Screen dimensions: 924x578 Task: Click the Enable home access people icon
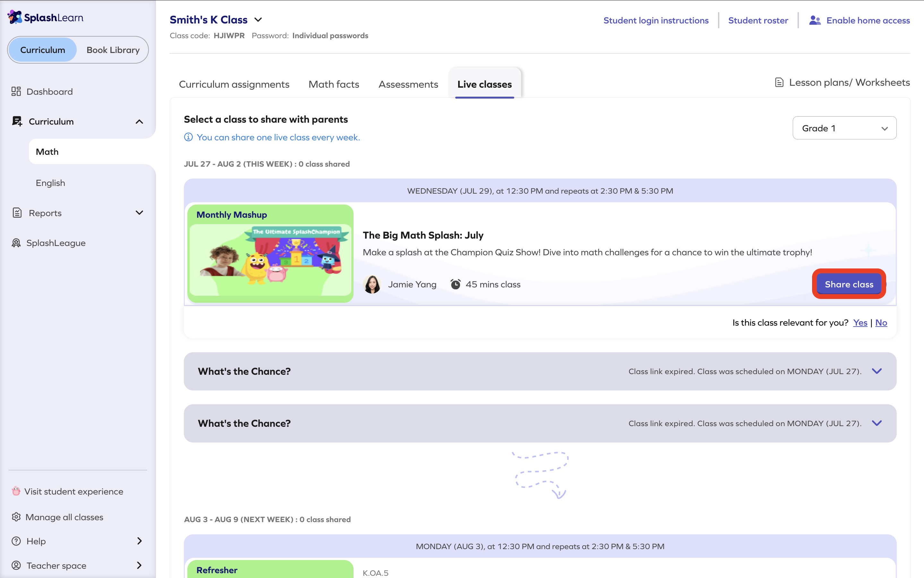(x=815, y=20)
